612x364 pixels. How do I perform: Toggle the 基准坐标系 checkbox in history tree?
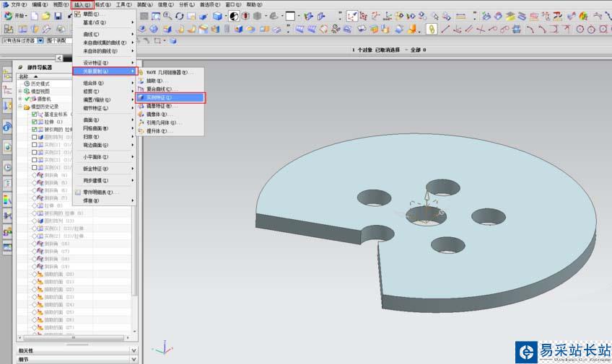pyautogui.click(x=35, y=115)
